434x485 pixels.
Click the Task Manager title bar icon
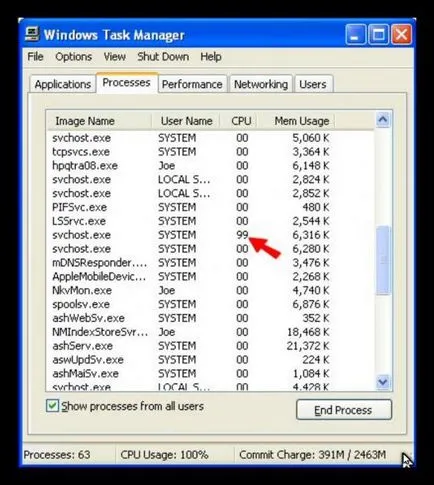tap(32, 34)
